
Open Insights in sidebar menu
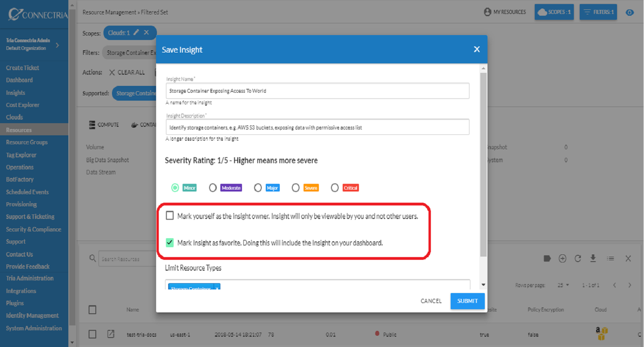[x=16, y=93]
